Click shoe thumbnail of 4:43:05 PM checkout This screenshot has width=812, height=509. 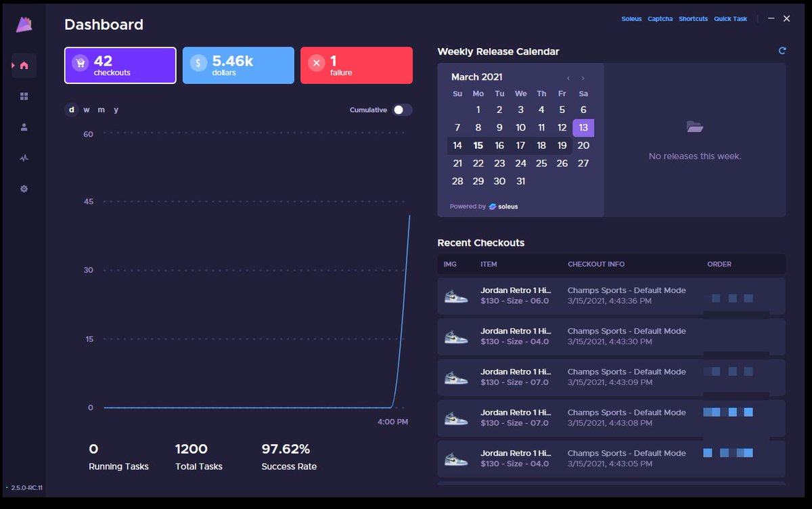(x=456, y=458)
